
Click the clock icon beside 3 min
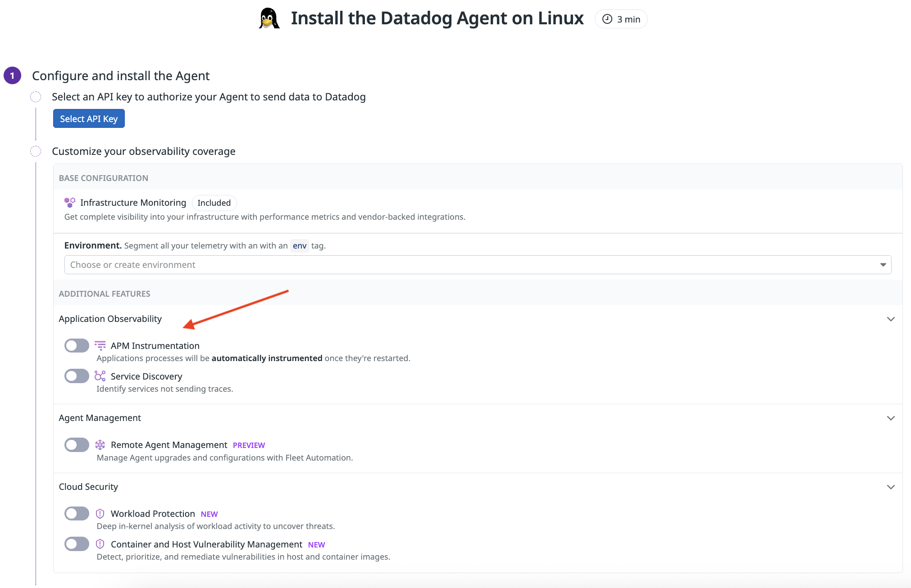pos(607,19)
